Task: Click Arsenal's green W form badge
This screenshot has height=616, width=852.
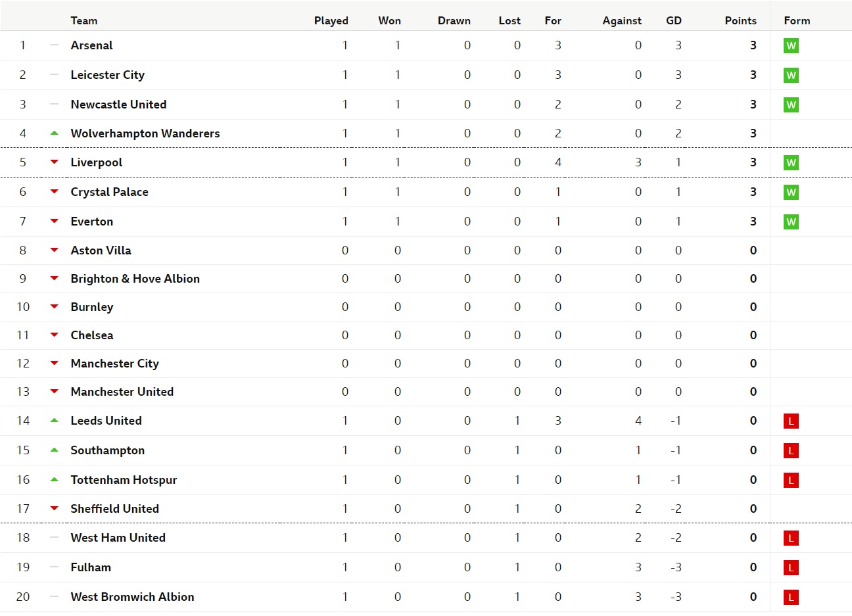Action: (791, 46)
